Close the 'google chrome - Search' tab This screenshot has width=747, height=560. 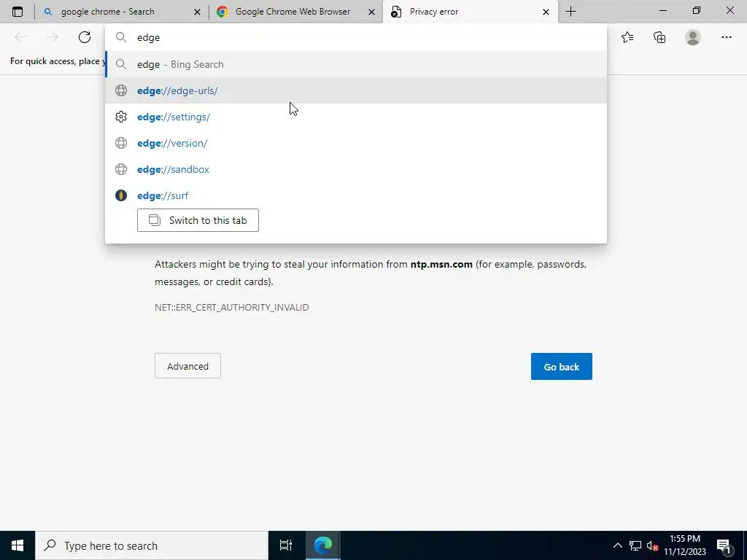click(x=197, y=12)
